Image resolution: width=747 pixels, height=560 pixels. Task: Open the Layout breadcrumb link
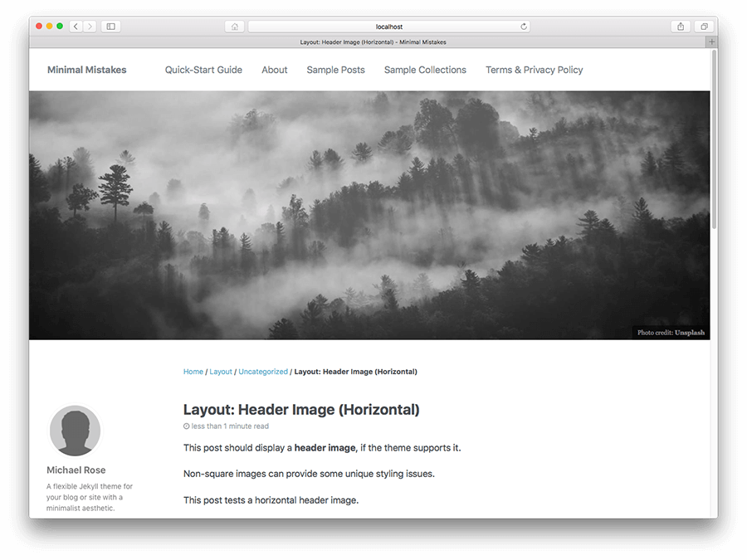(x=221, y=371)
